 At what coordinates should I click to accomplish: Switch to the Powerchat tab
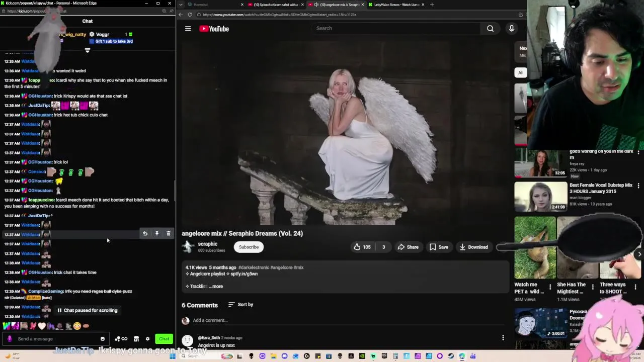coord(215,5)
